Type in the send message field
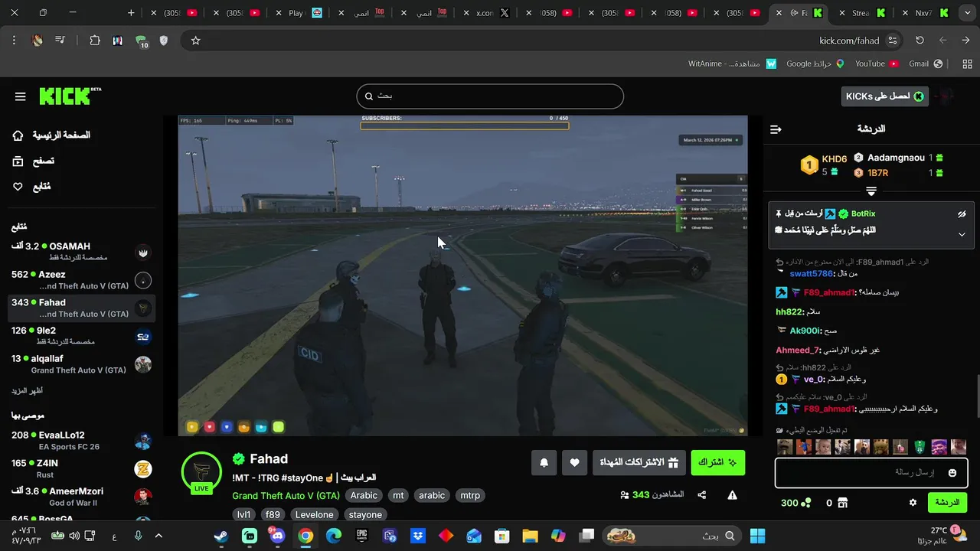Viewport: 980px width, 551px height. [x=871, y=473]
